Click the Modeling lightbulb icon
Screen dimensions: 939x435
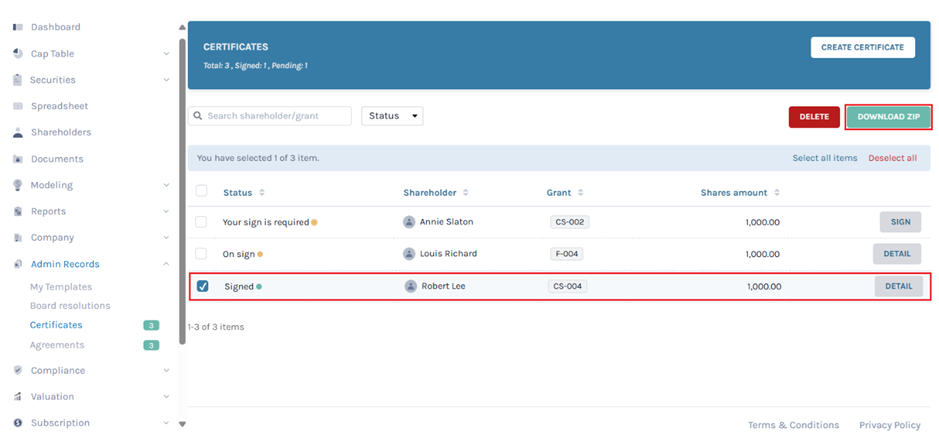pos(18,185)
